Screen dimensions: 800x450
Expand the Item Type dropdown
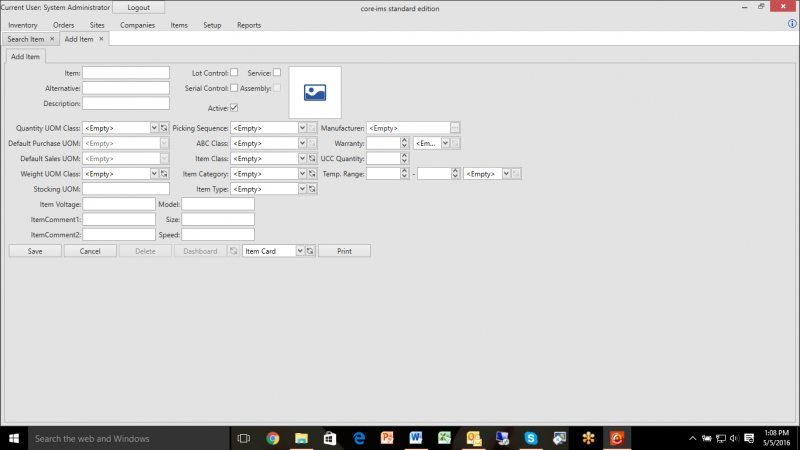(302, 189)
